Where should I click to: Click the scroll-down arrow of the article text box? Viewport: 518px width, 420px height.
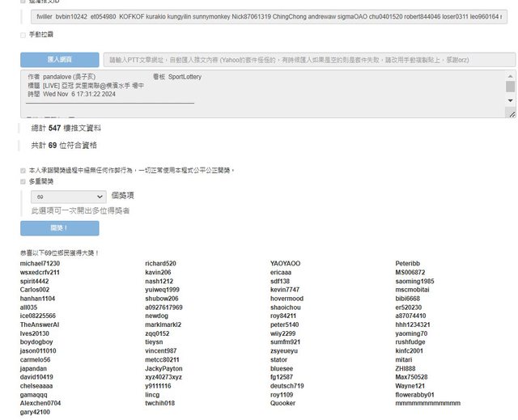(x=510, y=100)
